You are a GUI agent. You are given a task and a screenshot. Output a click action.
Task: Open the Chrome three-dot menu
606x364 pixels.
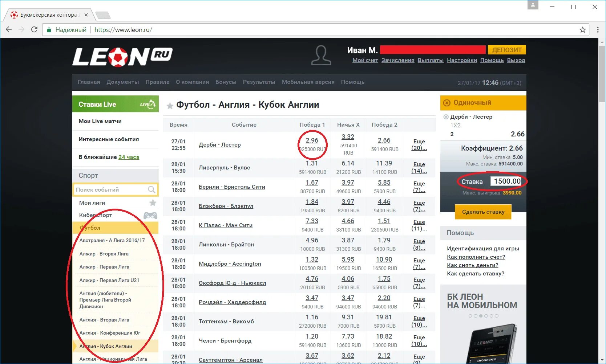[598, 30]
